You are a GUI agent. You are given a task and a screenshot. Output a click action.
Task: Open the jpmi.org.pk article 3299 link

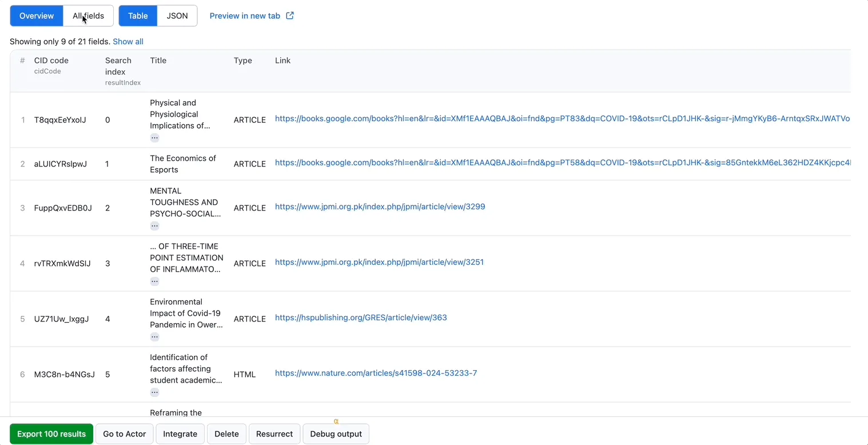tap(380, 206)
